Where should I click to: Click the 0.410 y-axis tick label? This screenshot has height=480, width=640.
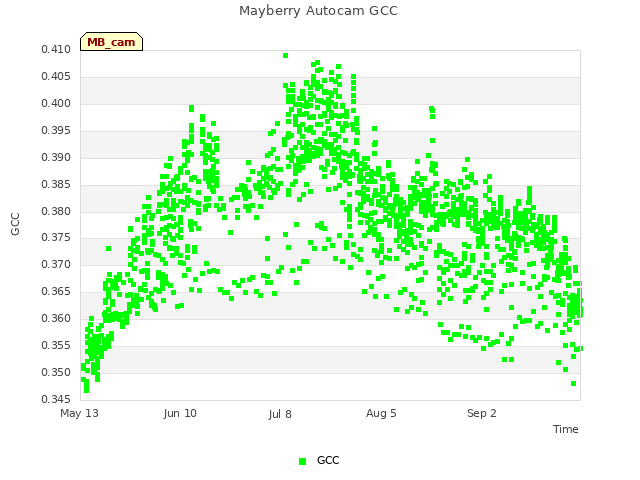56,49
